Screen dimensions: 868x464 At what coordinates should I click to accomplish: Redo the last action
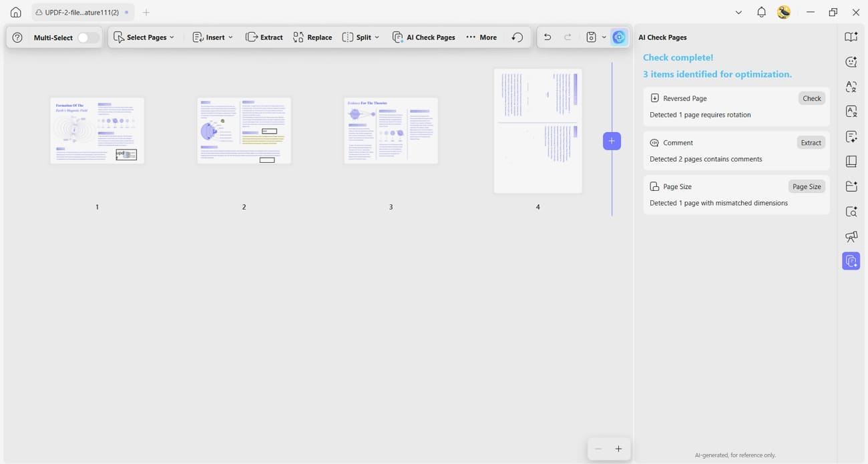568,37
